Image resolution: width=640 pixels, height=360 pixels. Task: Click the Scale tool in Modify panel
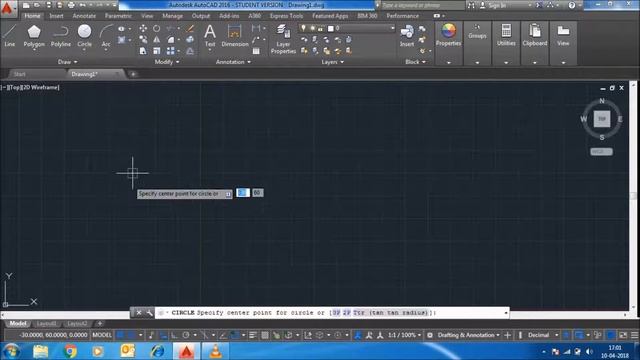point(157,51)
